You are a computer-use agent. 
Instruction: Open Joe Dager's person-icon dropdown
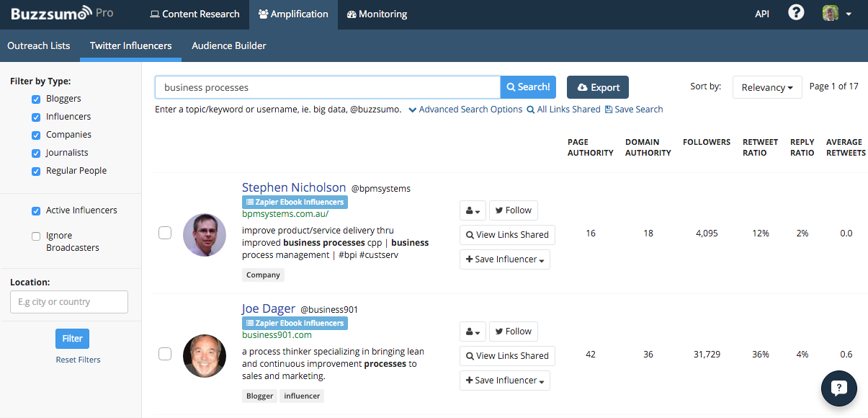coord(473,332)
